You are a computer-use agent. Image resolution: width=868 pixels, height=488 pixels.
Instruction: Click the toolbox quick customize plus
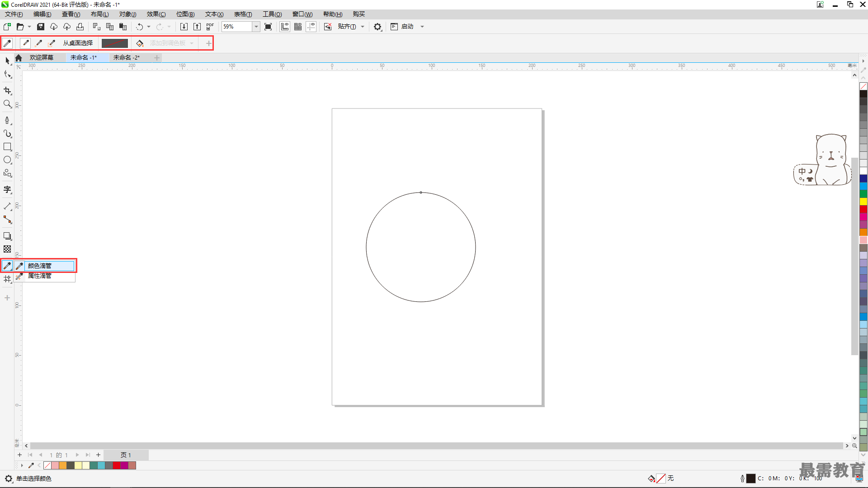point(7,298)
